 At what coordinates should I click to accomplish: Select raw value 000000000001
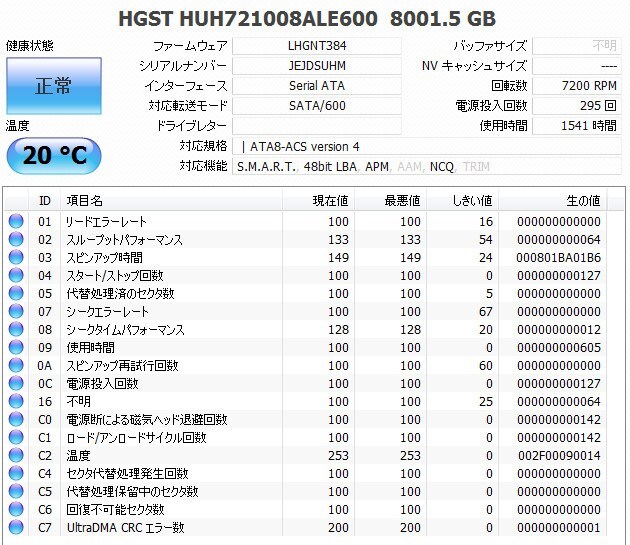[x=558, y=528]
